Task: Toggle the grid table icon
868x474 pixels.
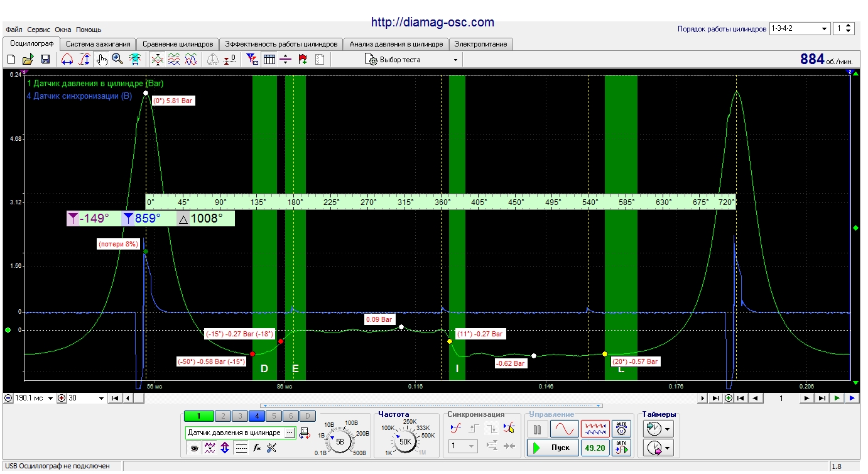Action: [269, 60]
